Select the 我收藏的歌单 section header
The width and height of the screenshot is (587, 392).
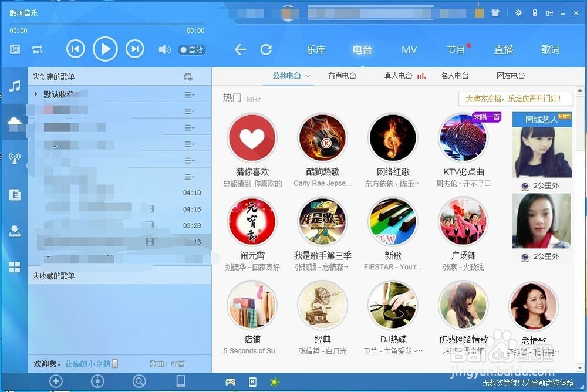point(120,276)
